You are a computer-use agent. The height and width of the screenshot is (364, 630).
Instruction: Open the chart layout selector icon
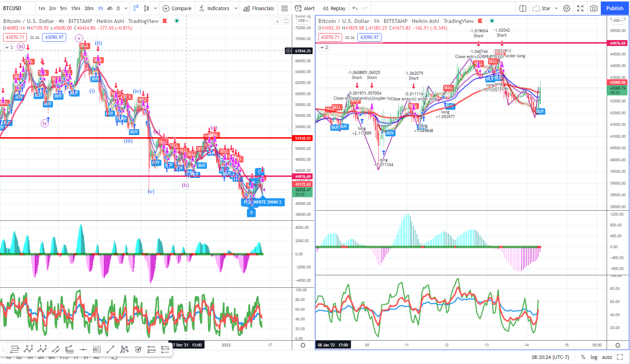(523, 8)
